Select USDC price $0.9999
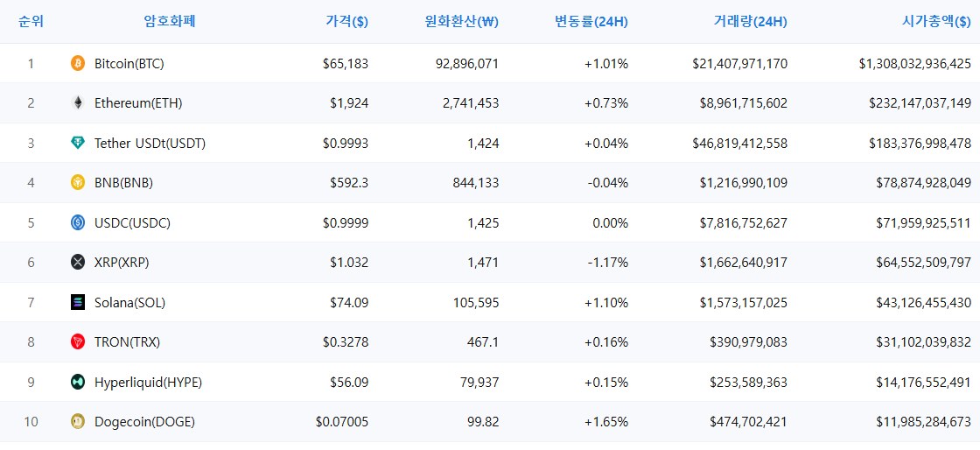Screen dimensions: 980x450 point(346,222)
